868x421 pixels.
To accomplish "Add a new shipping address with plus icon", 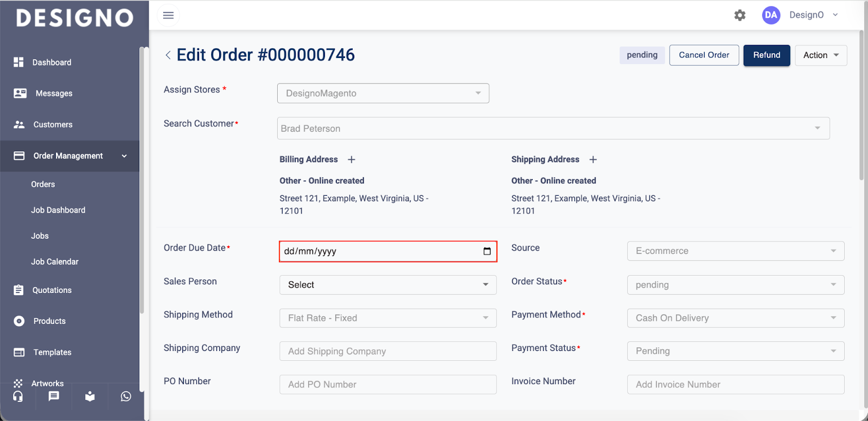I will [x=593, y=160].
